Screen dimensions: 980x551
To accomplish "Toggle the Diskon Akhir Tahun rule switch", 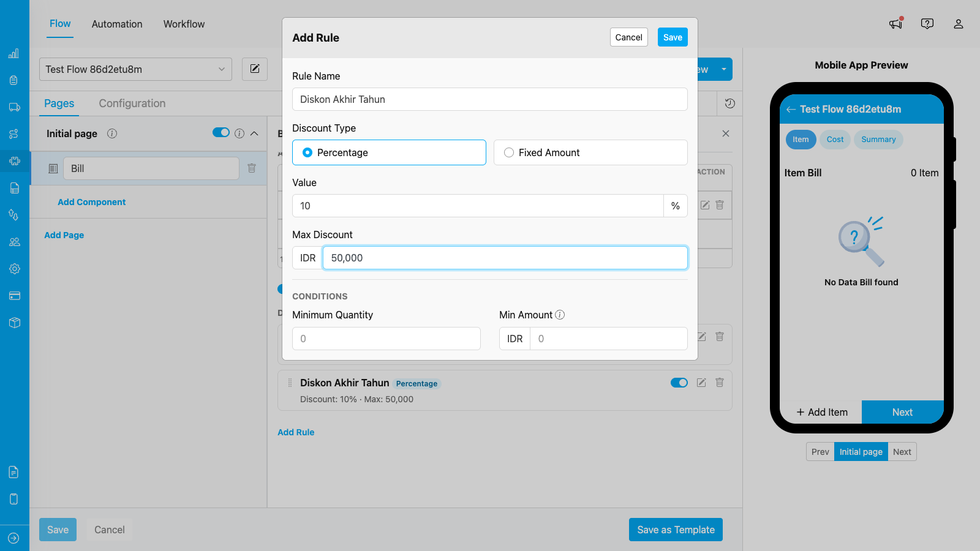I will [x=679, y=383].
